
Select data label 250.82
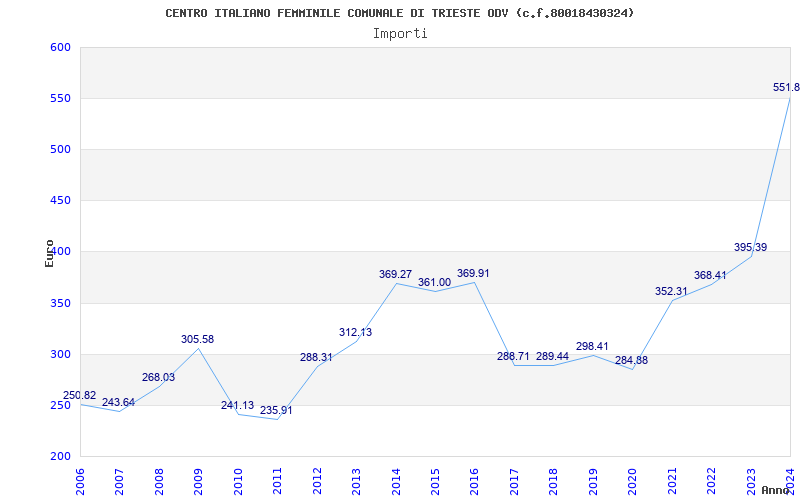coord(80,395)
